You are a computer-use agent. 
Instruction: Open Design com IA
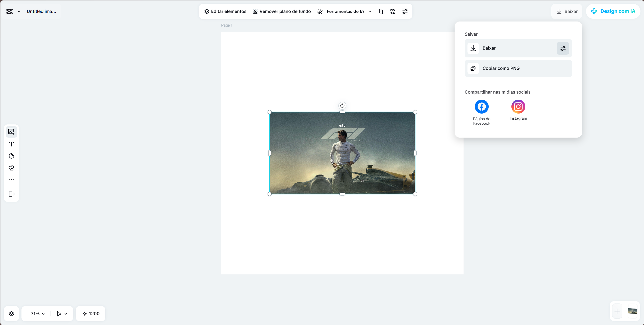(x=613, y=11)
